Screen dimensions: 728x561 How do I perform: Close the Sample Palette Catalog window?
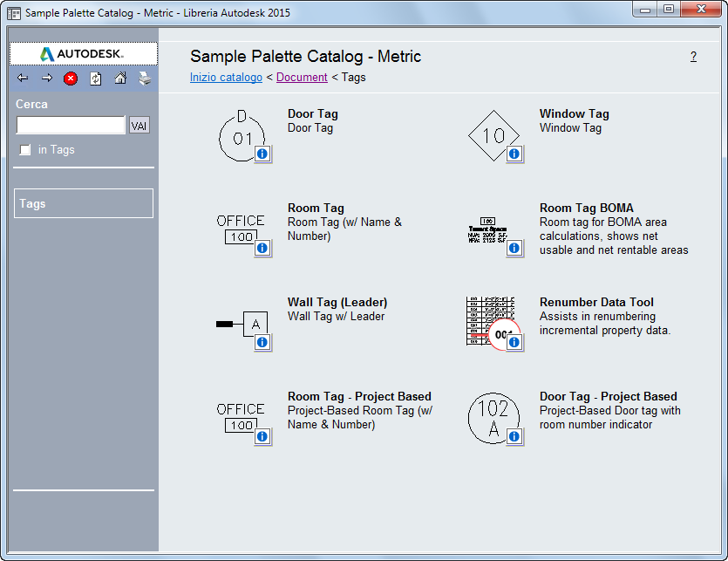[x=702, y=10]
